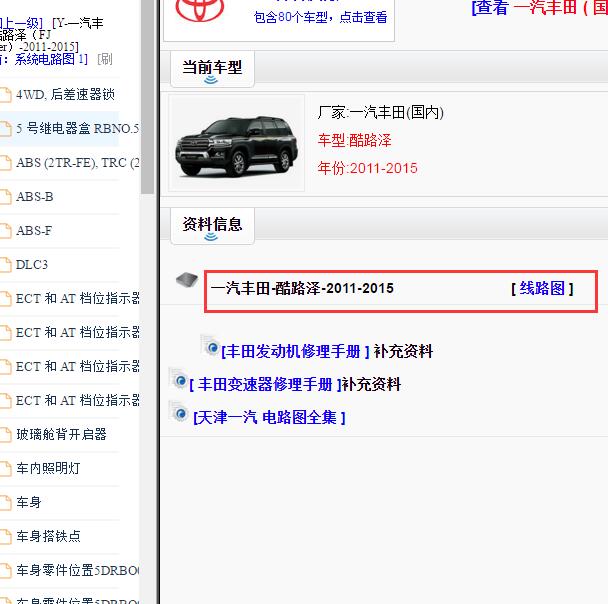The height and width of the screenshot is (604, 608).
Task: Select the 资料信息 tab
Action: tap(212, 226)
